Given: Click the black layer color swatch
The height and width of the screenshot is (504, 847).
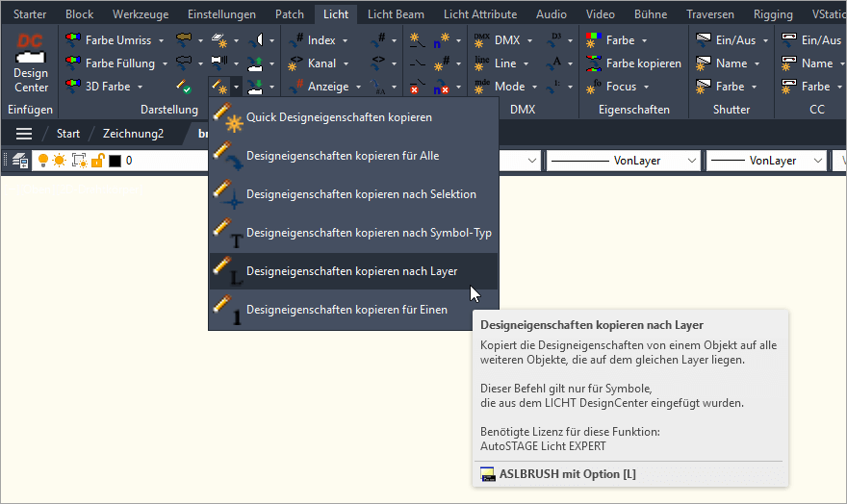Looking at the screenshot, I should [115, 161].
